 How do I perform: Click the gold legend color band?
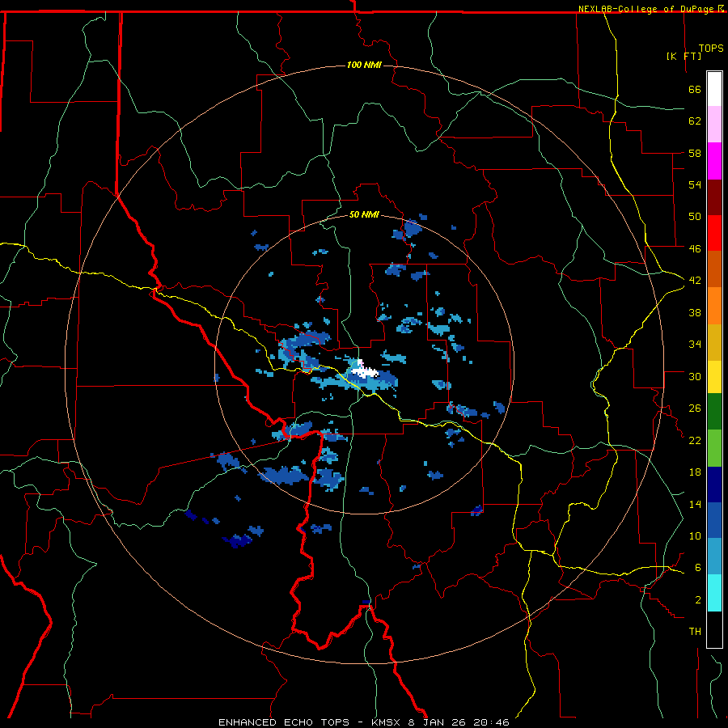[714, 341]
